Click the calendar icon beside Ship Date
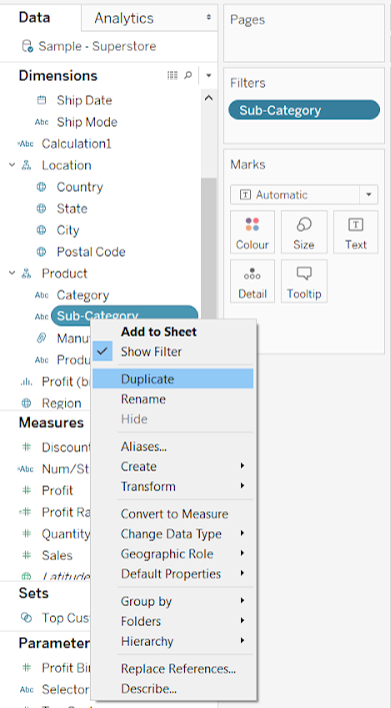The height and width of the screenshot is (708, 391). 42,100
